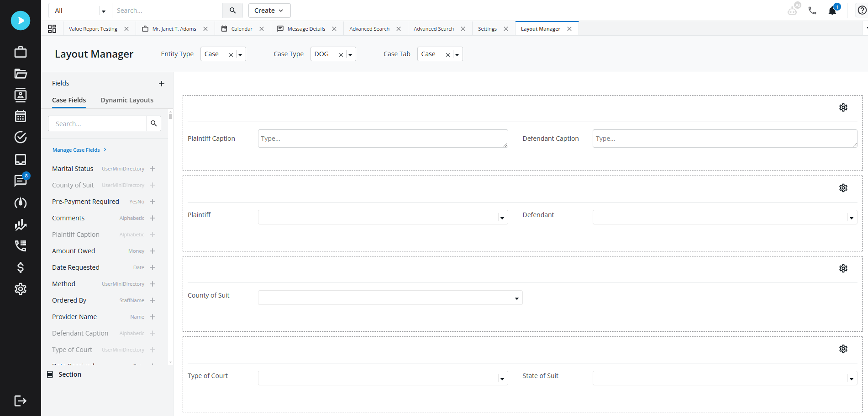Switch to the Dynamic Layouts tab
The width and height of the screenshot is (868, 416).
[127, 100]
